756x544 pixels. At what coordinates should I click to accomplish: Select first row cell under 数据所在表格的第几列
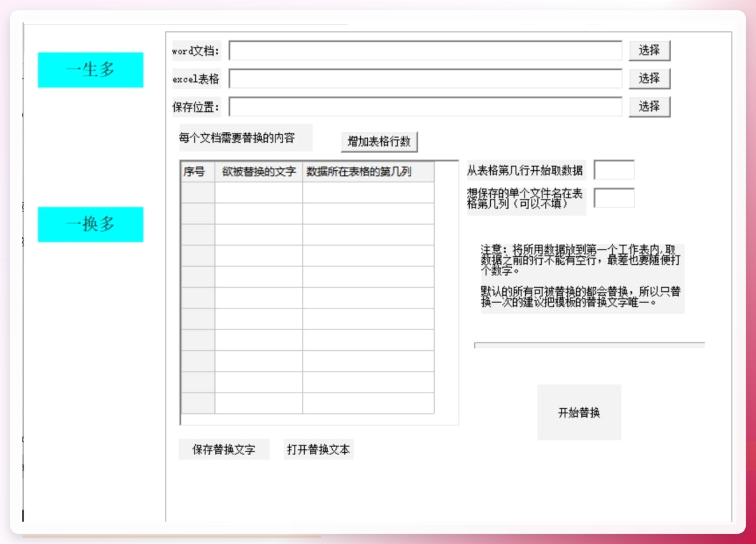pos(368,193)
